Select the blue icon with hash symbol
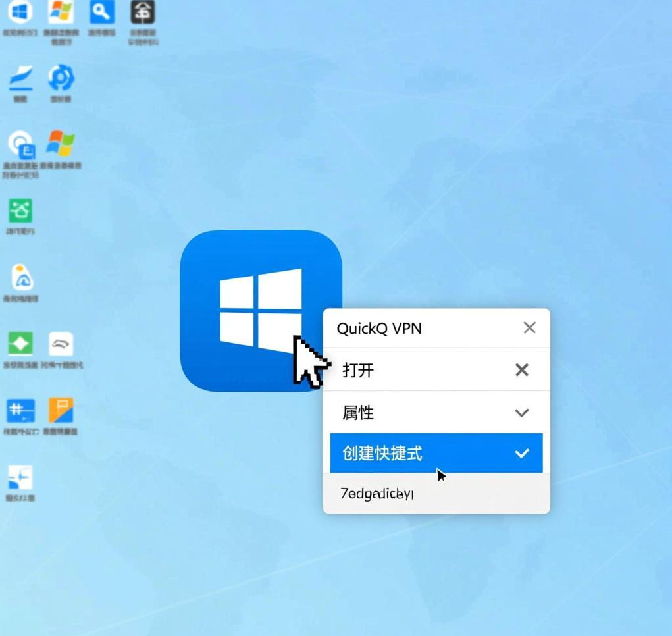Viewport: 672px width, 636px height. pyautogui.click(x=20, y=410)
